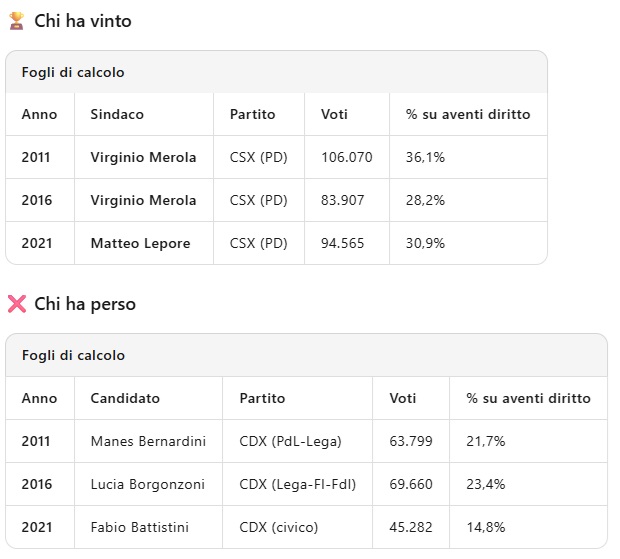
Task: Click the 45.282 votes cell
Action: coord(411,527)
